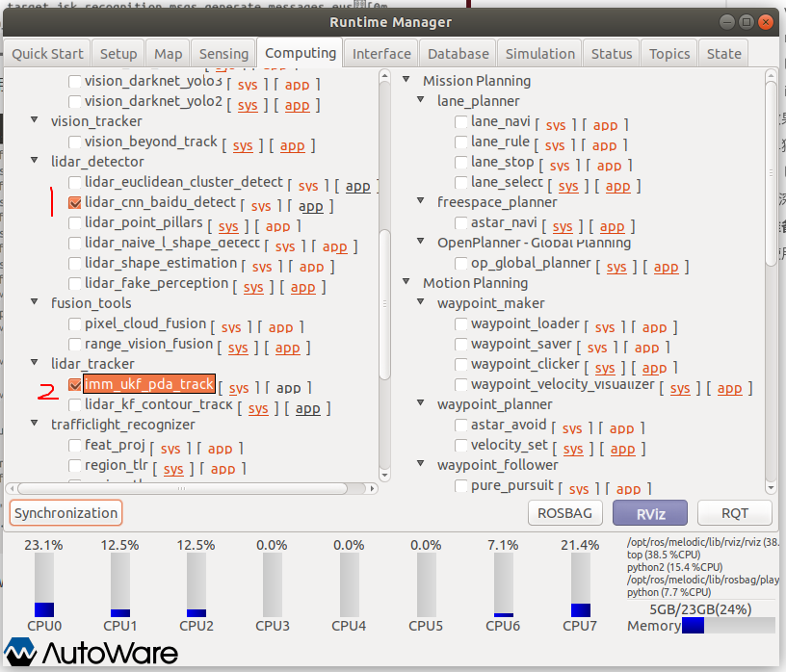The height and width of the screenshot is (672, 786).
Task: Tick the vision_beyond_track checkbox
Action: pos(75,142)
